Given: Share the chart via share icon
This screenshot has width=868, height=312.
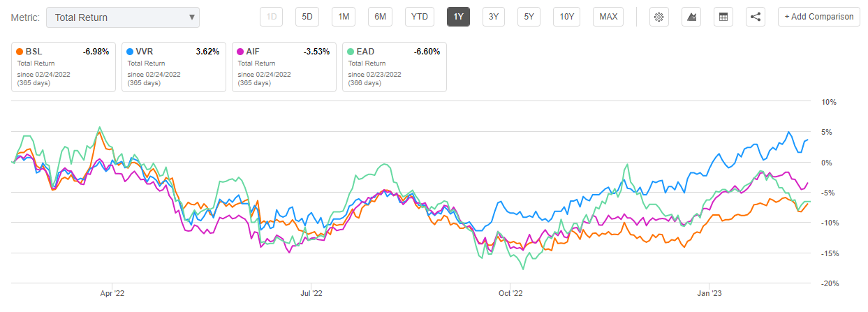Looking at the screenshot, I should point(756,17).
